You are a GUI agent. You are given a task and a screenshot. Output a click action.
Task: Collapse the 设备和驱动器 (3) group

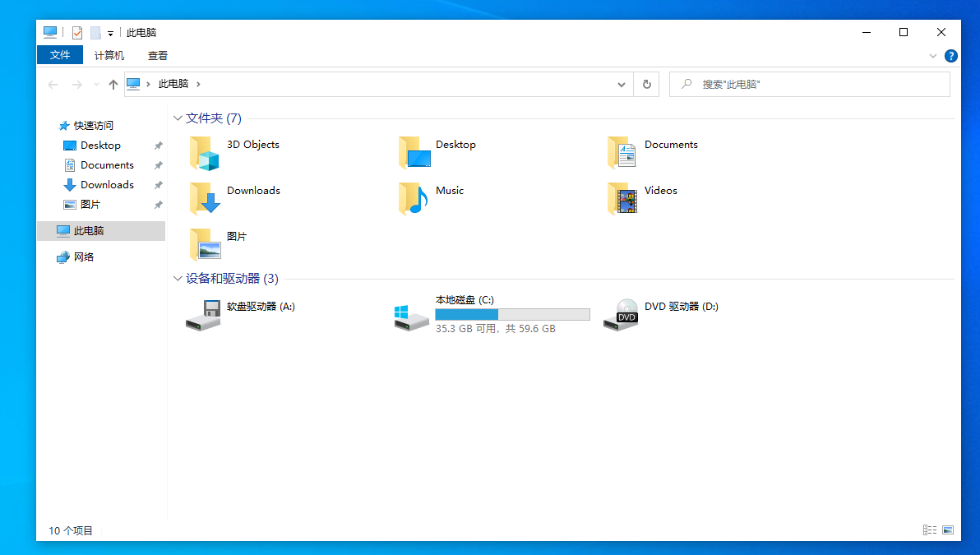(x=178, y=279)
